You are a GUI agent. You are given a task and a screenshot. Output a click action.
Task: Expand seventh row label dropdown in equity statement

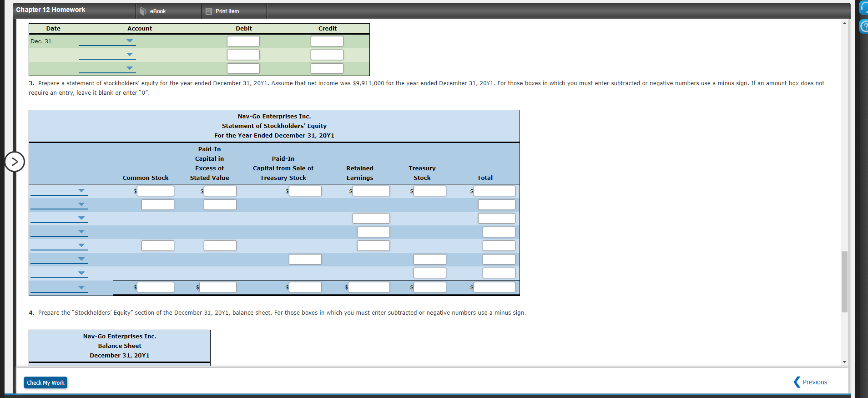(59, 273)
